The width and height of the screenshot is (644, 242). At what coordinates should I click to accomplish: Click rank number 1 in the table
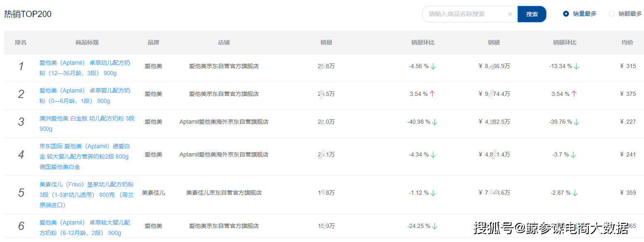coord(21,66)
